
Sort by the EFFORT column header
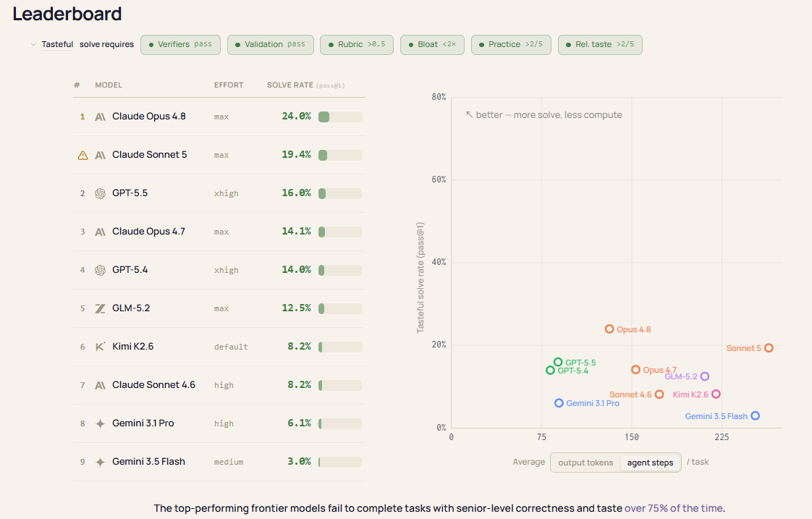pyautogui.click(x=229, y=85)
